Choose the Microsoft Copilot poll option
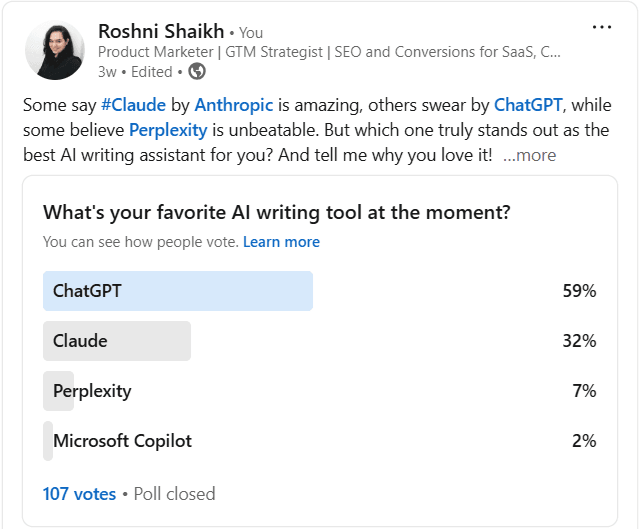This screenshot has height=529, width=640. (122, 441)
